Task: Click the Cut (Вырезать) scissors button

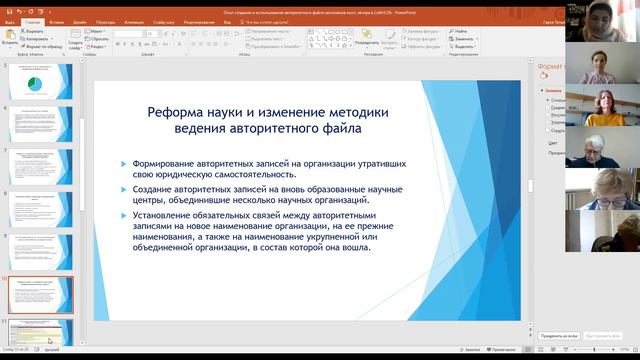Action: click(32, 31)
